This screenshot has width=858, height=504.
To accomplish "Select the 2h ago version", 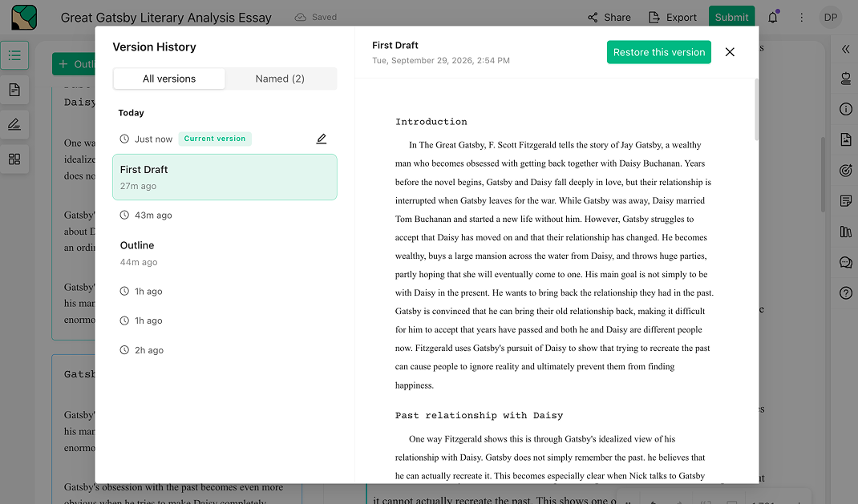I will 225,350.
